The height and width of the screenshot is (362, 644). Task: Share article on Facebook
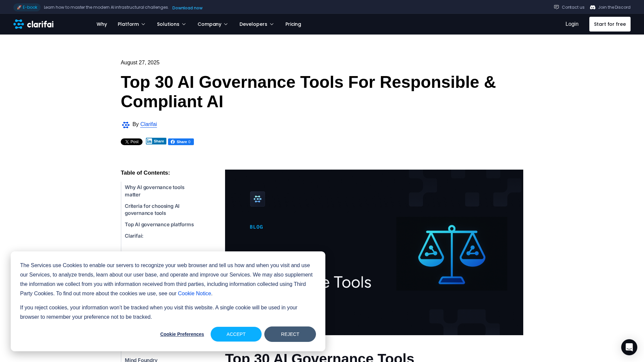[181, 142]
